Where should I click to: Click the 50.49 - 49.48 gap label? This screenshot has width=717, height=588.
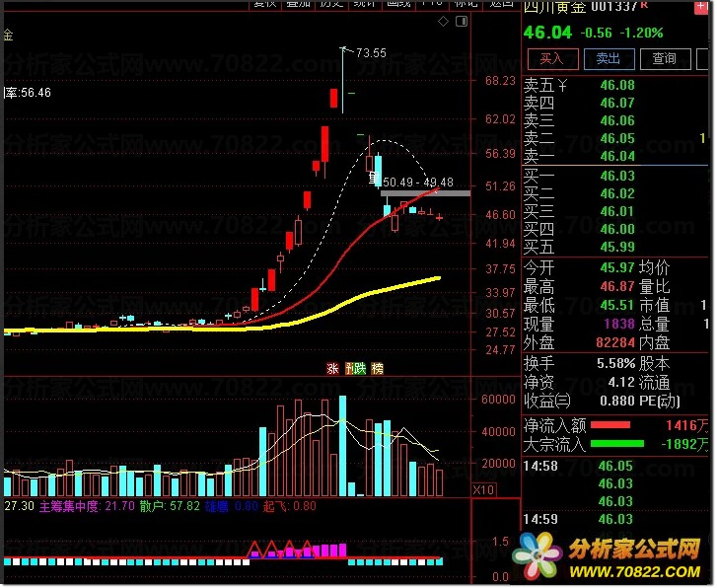tap(418, 183)
